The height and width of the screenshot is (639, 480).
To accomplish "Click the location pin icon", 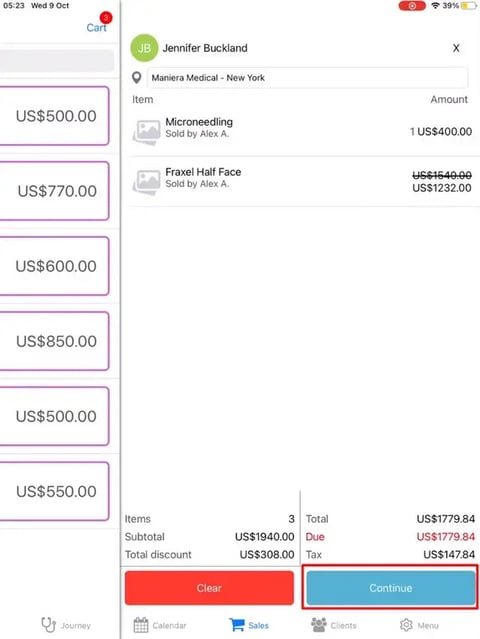I will 137,77.
